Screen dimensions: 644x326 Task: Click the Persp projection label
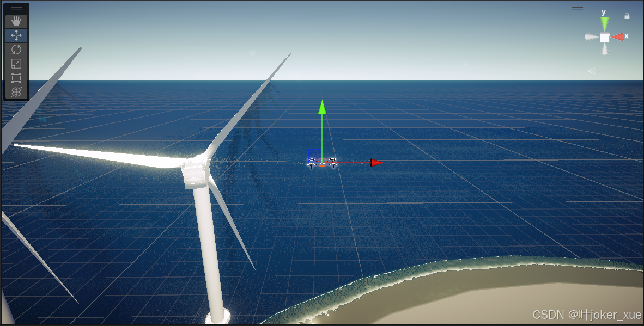(x=607, y=71)
